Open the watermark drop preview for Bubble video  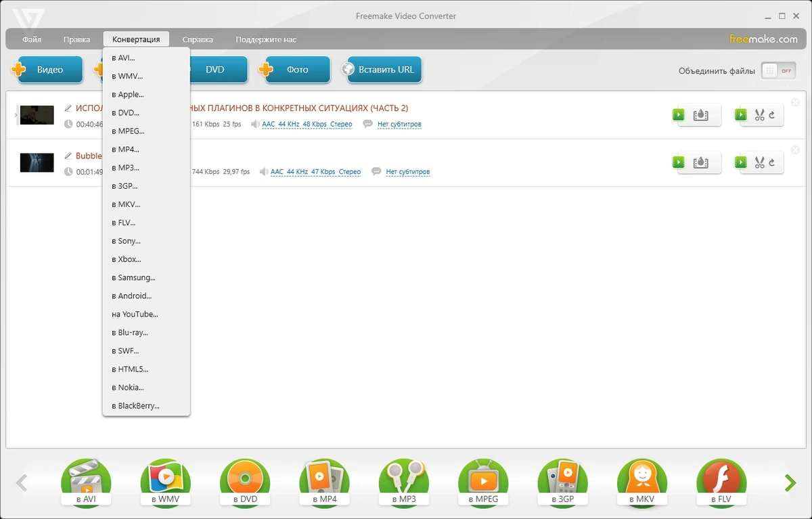coord(700,162)
